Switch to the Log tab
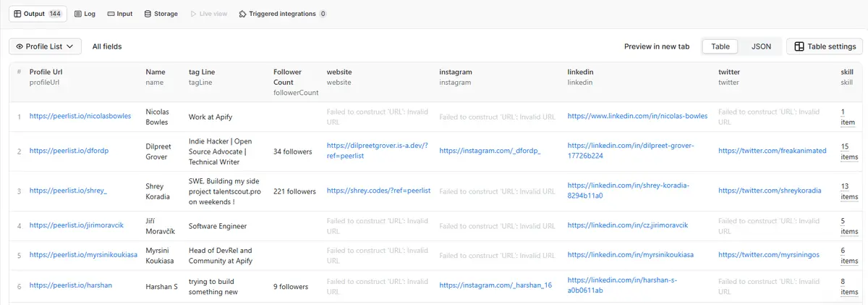868x305 pixels. click(x=85, y=14)
